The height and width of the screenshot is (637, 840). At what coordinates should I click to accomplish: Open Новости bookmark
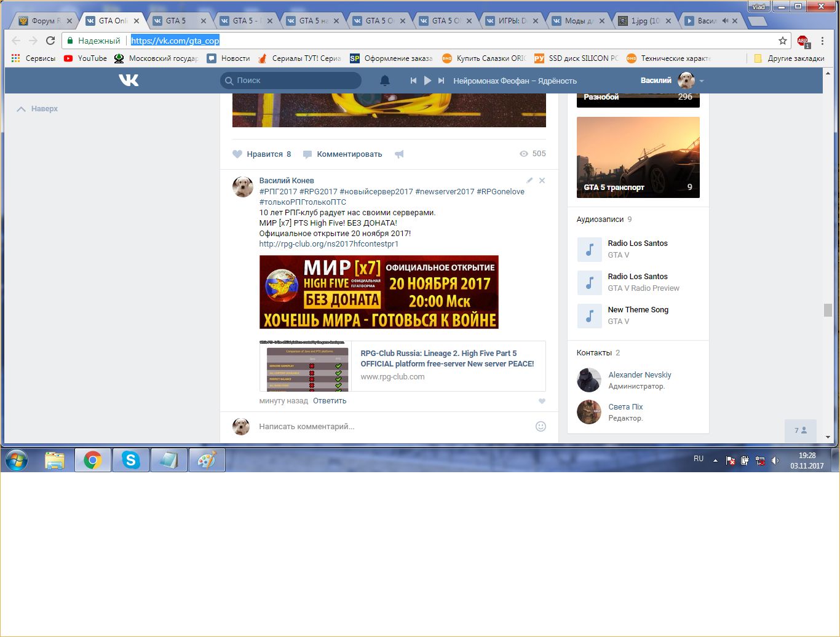pos(228,58)
